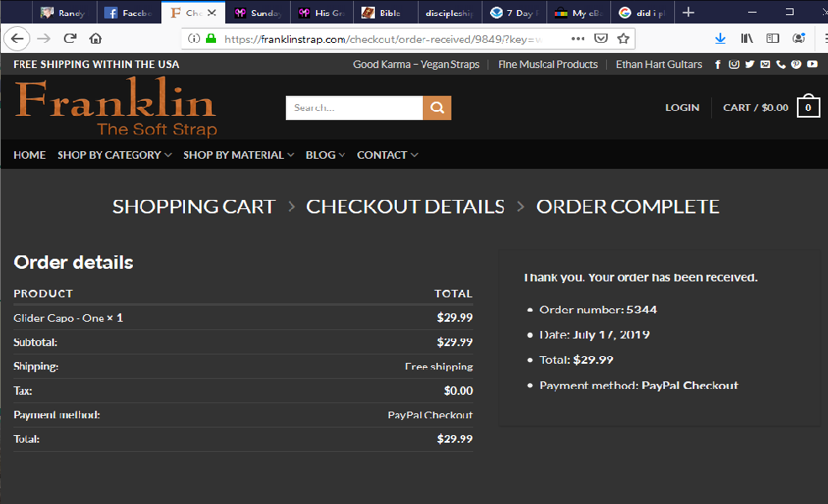The height and width of the screenshot is (504, 828).
Task: Expand Shop By Material dropdown
Action: click(x=239, y=155)
